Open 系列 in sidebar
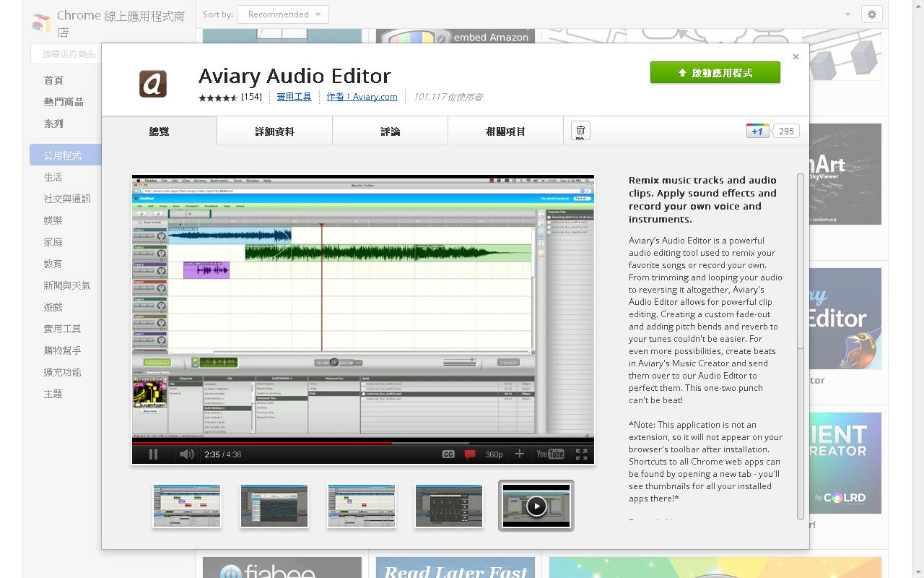This screenshot has height=578, width=924. coord(53,124)
